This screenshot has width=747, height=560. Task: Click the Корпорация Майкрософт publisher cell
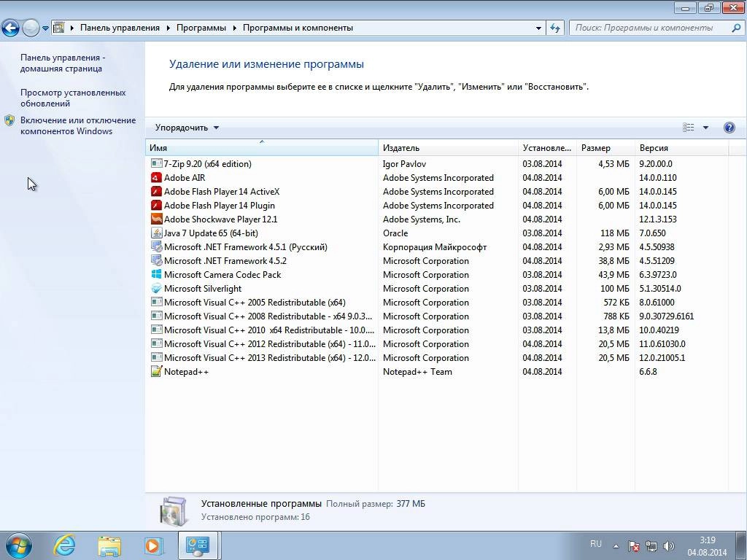pos(435,246)
